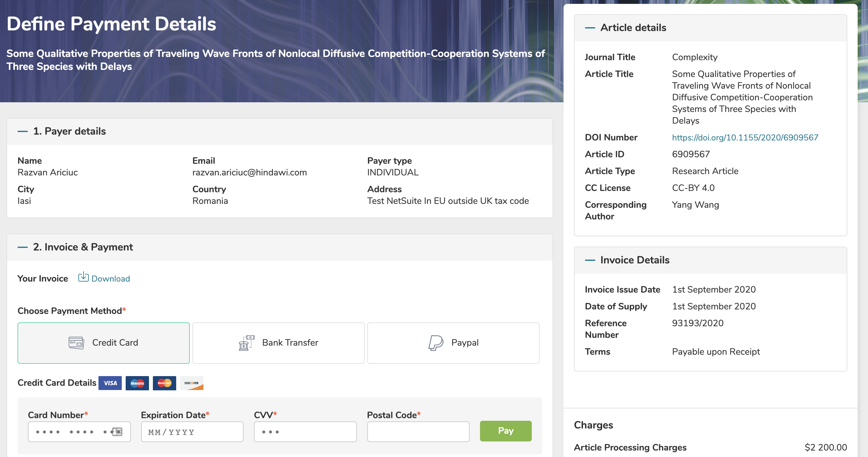Click the VISA card logo
This screenshot has height=457, width=868.
pos(110,383)
